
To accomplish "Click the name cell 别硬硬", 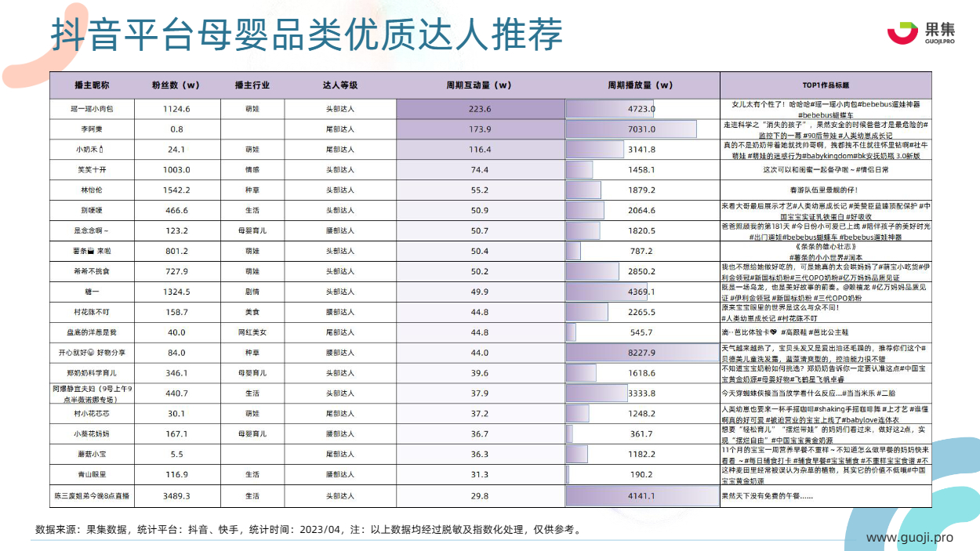I will coord(92,211).
